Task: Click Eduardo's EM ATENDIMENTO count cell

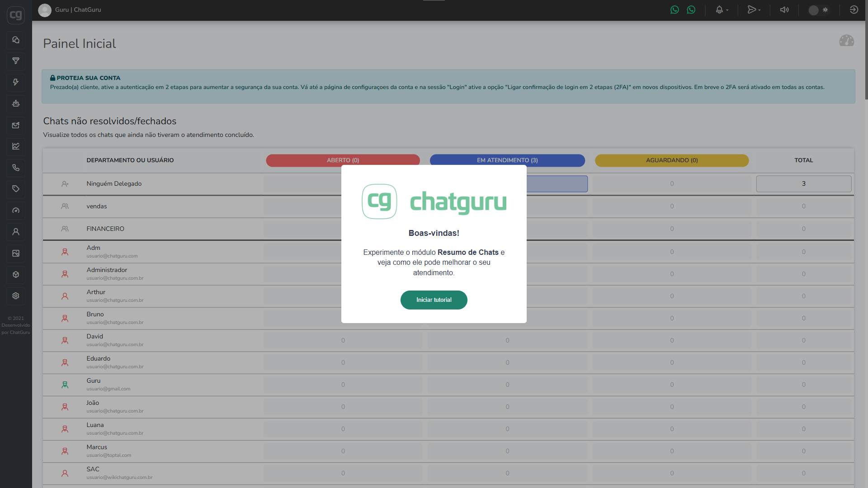Action: point(507,363)
